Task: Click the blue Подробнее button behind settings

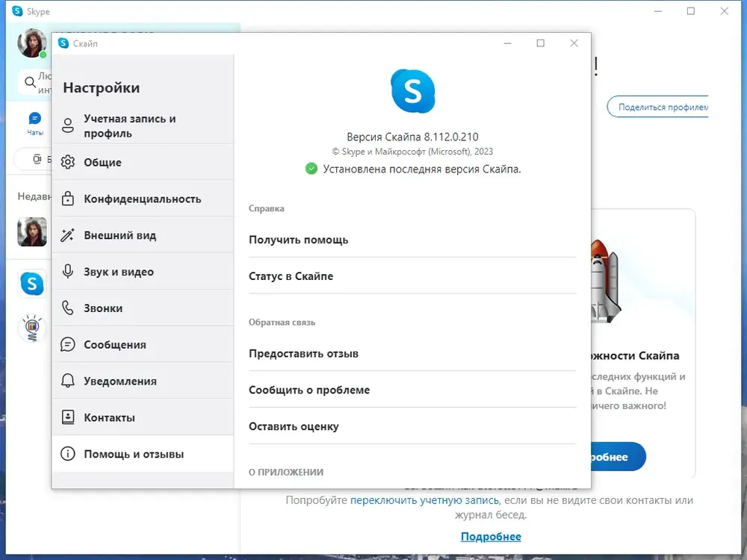Action: pos(619,457)
